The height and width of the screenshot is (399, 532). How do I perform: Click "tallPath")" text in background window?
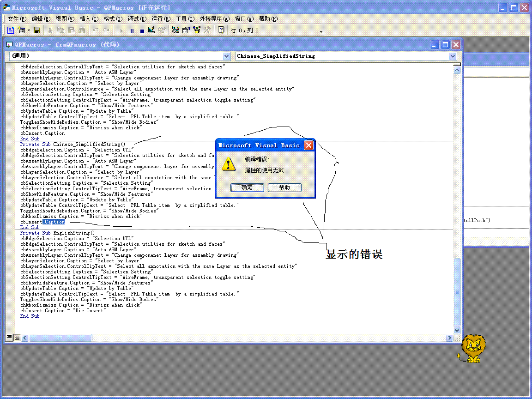click(x=477, y=220)
